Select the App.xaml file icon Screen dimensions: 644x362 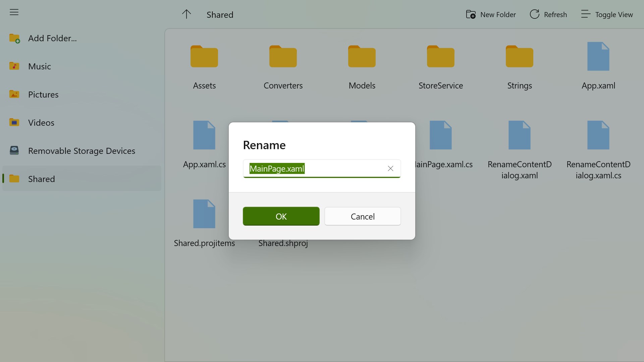pos(598,56)
